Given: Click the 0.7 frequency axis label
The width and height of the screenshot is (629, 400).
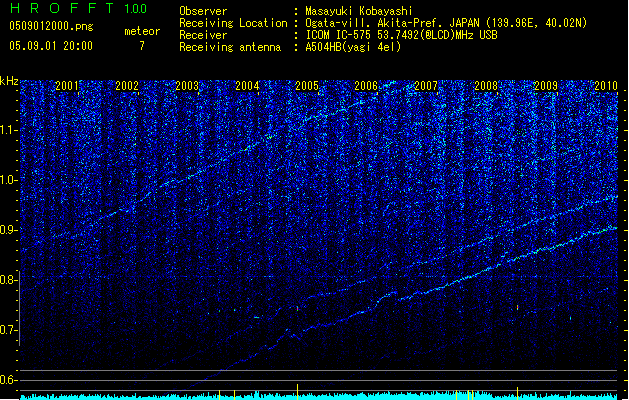Looking at the screenshot, I should (9, 330).
